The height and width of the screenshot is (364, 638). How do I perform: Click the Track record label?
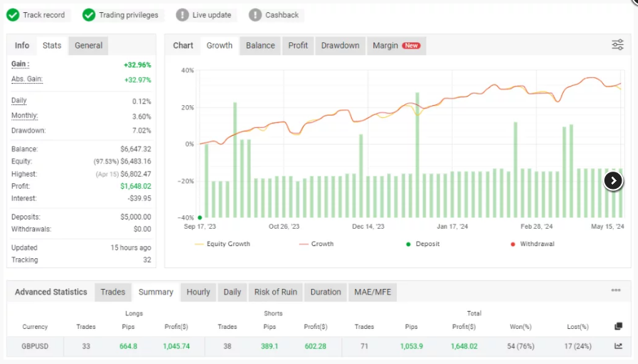(x=44, y=15)
